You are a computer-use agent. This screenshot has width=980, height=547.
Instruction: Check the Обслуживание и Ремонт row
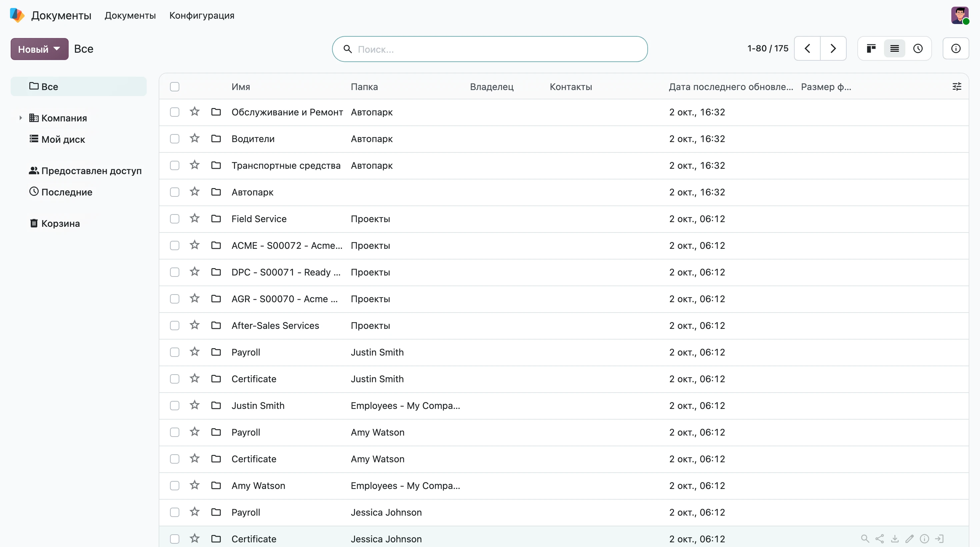pyautogui.click(x=175, y=112)
